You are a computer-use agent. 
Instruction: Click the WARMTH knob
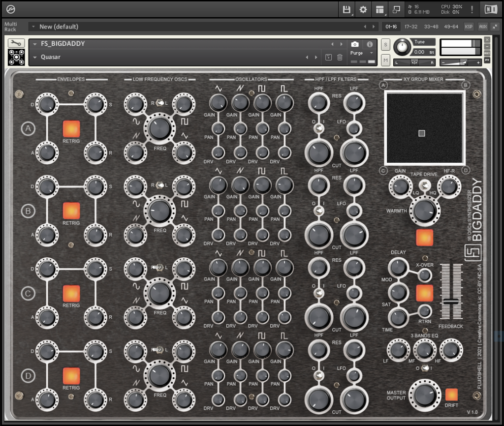click(x=425, y=211)
